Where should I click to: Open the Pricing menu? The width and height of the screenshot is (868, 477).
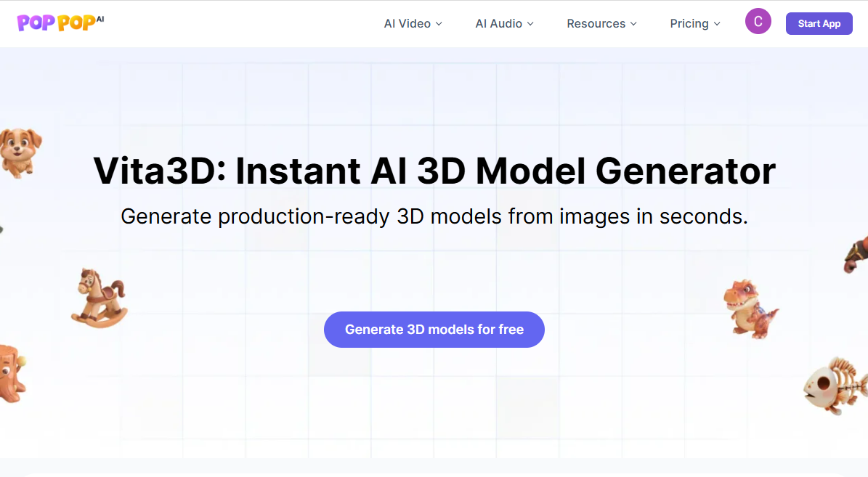click(695, 24)
